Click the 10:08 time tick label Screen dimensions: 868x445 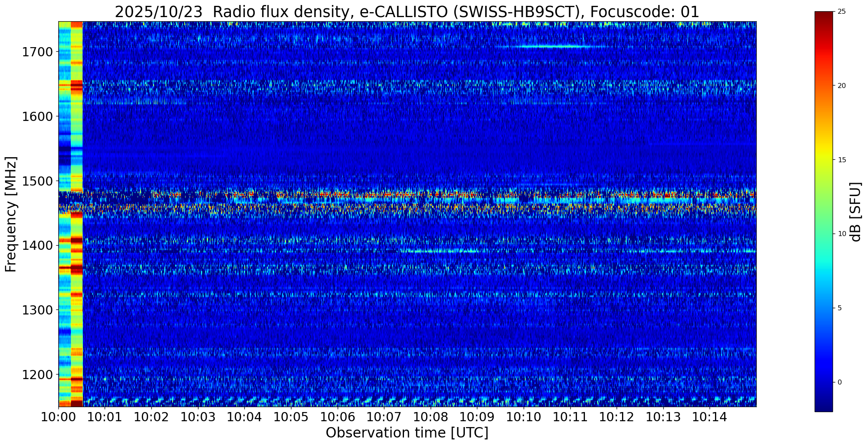point(431,417)
